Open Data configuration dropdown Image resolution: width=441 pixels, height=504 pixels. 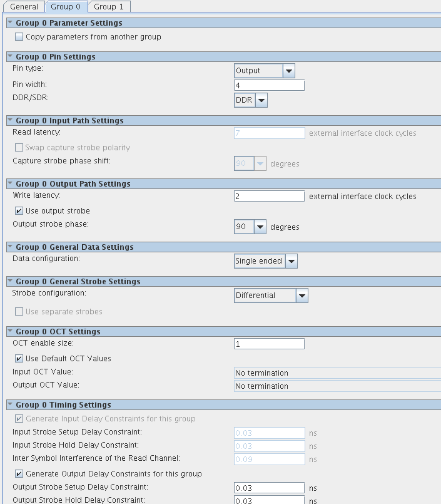pos(291,261)
